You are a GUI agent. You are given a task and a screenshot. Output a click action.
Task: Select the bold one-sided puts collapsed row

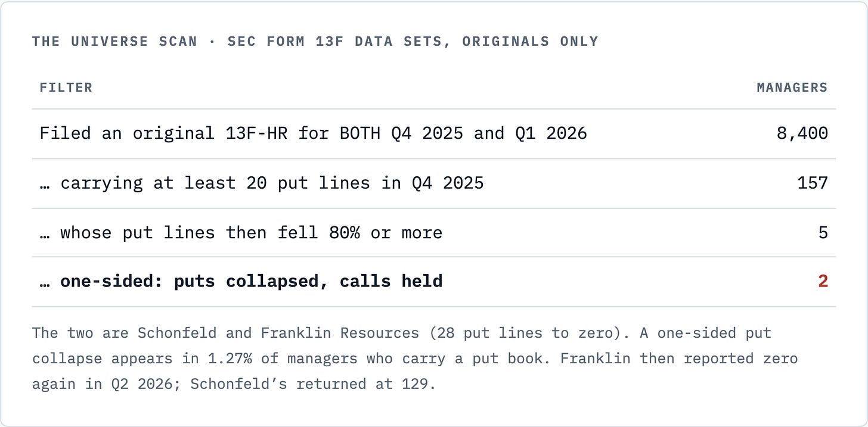coord(434,282)
